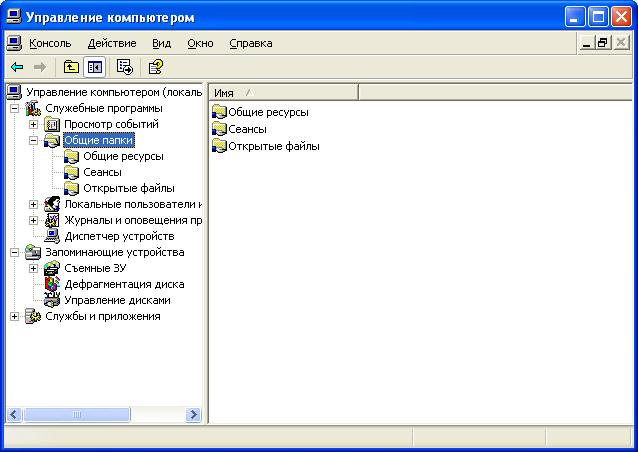638x452 pixels.
Task: Select Сеансы label in tree
Action: click(x=103, y=172)
